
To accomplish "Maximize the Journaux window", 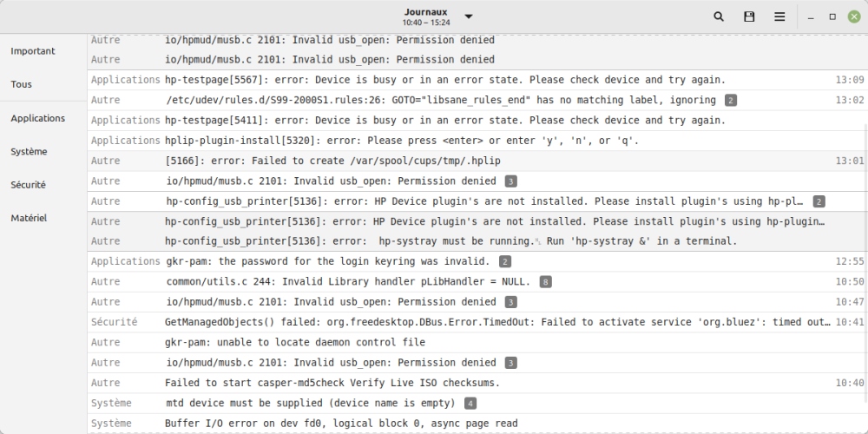I will tap(832, 16).
